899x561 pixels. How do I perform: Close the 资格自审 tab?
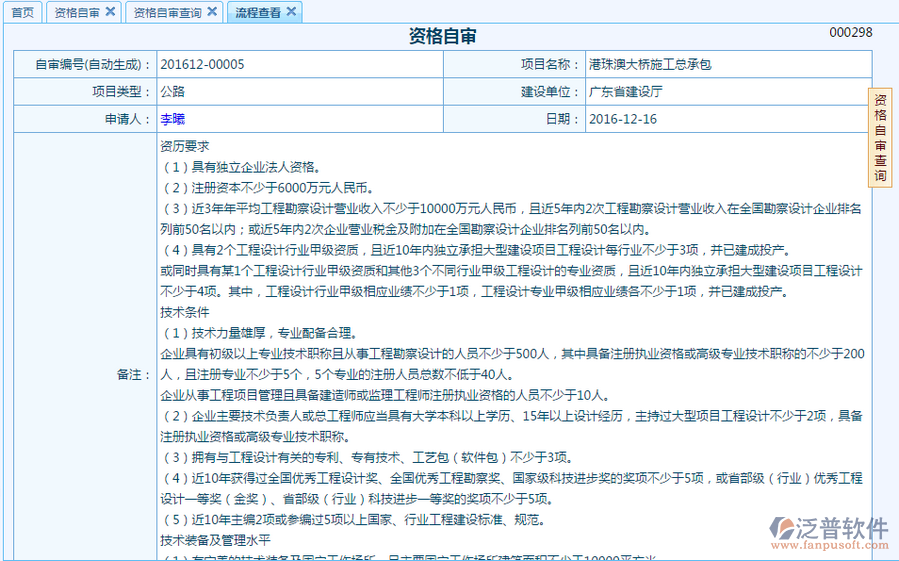tap(110, 12)
